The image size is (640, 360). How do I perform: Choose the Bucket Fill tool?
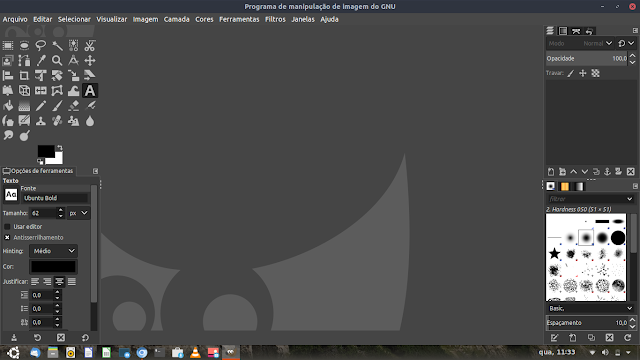(x=8, y=106)
